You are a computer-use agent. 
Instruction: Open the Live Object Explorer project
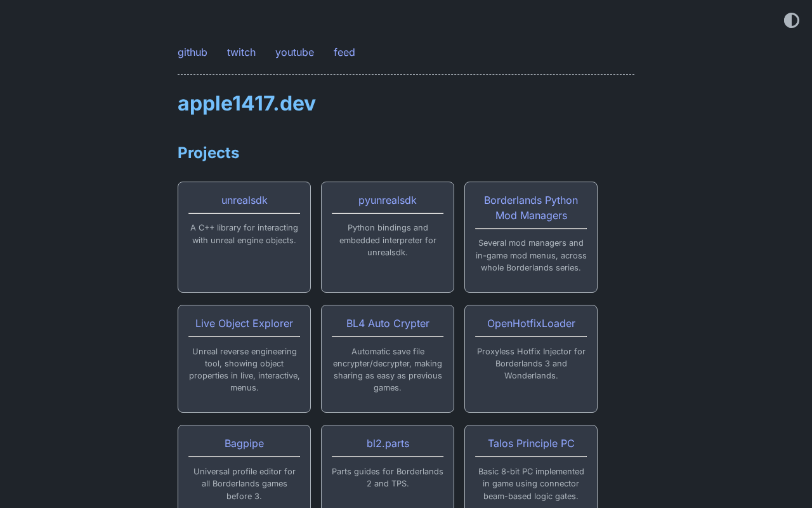[x=244, y=323]
